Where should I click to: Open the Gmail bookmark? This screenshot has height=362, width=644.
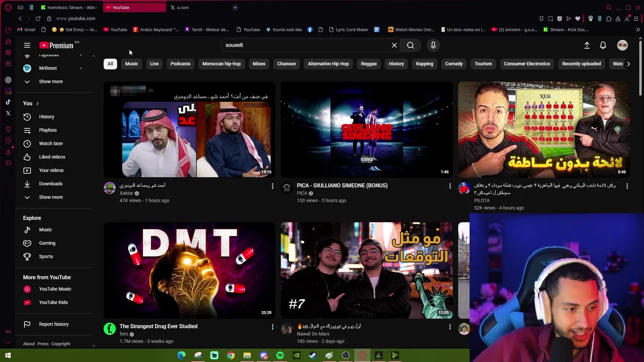(26, 30)
